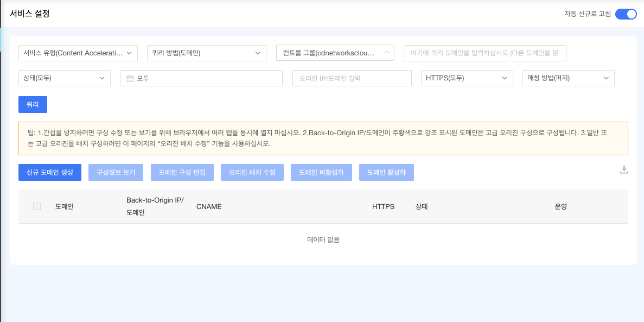Expand the 매칭 방법(퍼지) dropdown

click(568, 78)
